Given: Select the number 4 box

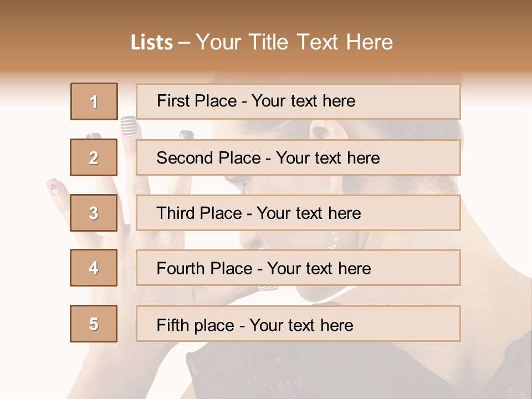Looking at the screenshot, I should click(x=94, y=268).
